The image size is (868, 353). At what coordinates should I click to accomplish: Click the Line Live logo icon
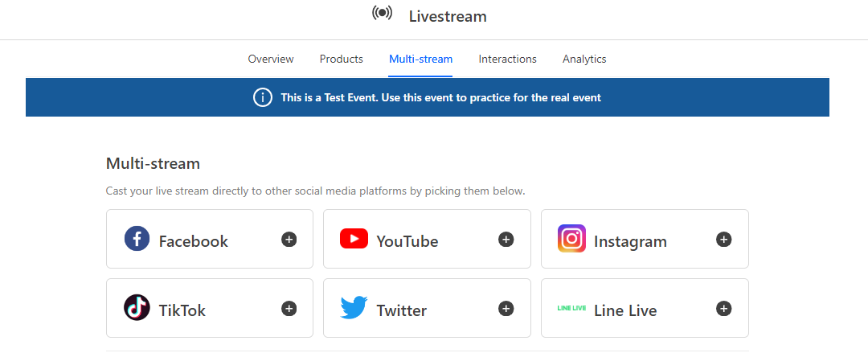coord(572,308)
